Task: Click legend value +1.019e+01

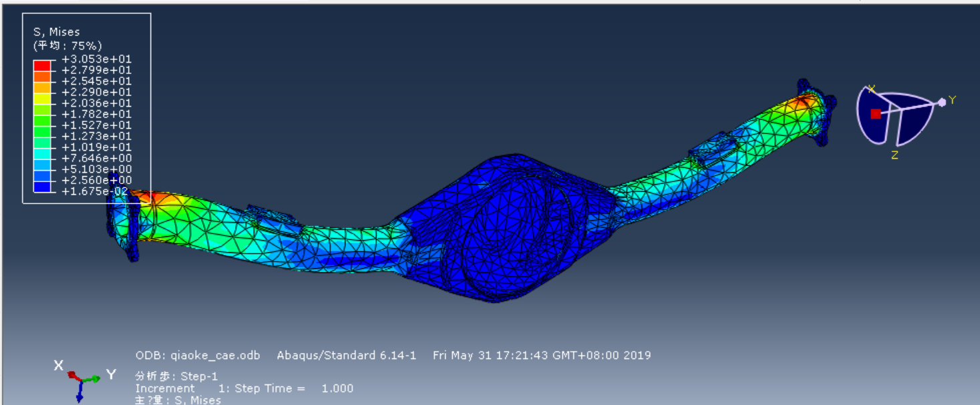Action: click(x=96, y=147)
